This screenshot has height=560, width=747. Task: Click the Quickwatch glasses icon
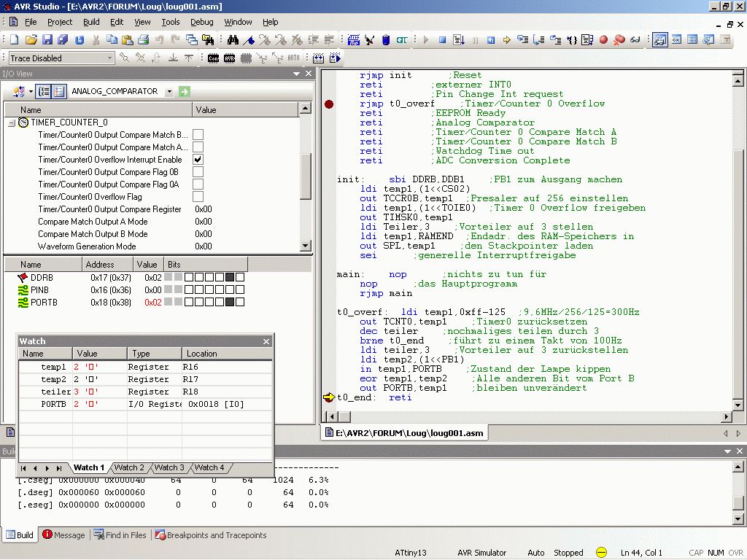(x=635, y=40)
